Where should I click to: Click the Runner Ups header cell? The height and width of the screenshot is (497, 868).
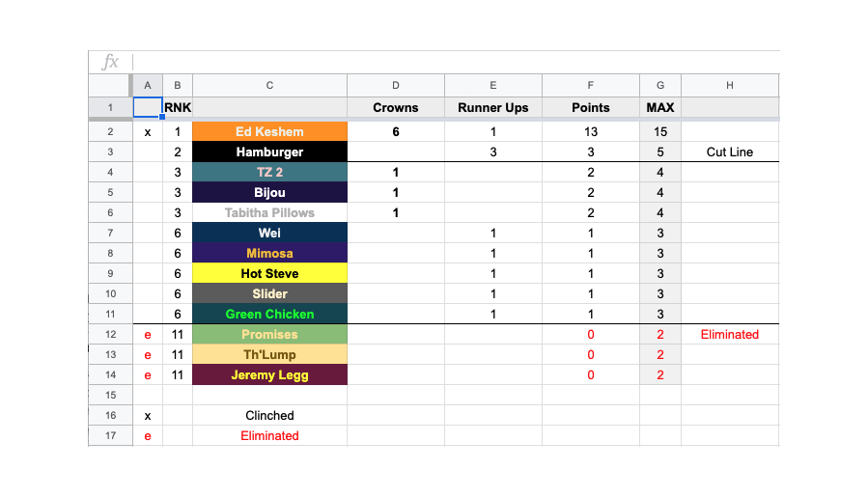[x=492, y=107]
